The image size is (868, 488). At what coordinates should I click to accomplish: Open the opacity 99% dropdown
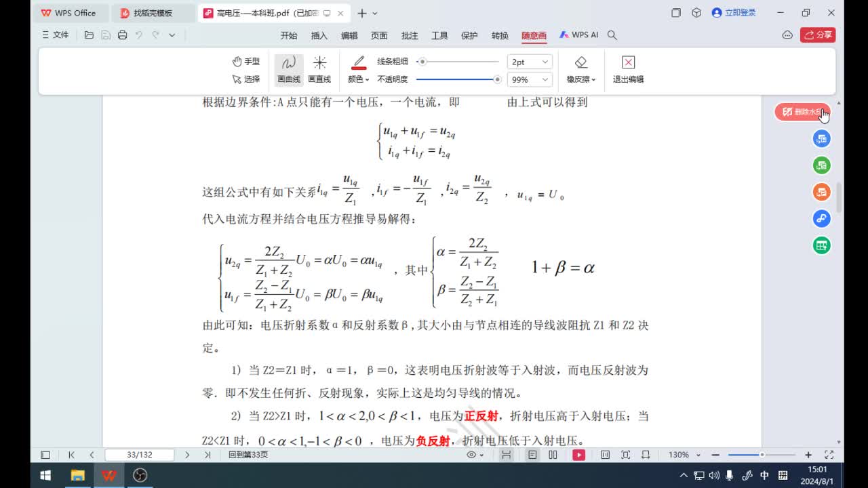[x=530, y=79]
